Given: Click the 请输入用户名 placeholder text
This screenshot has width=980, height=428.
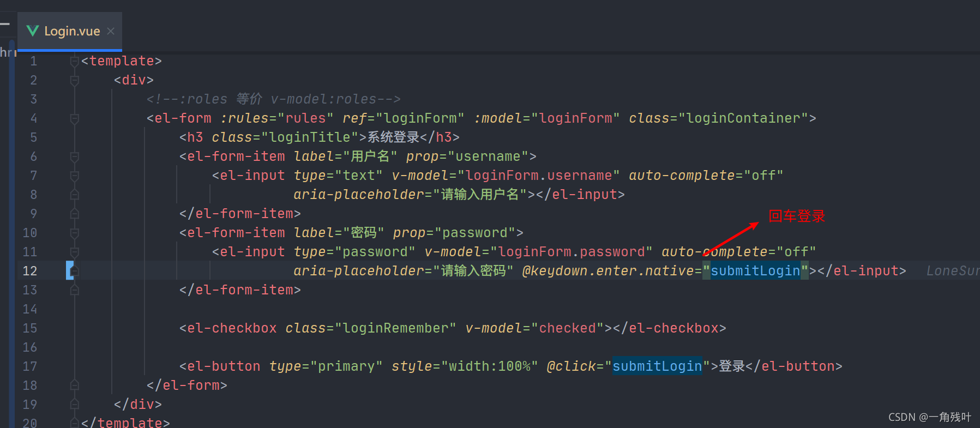Looking at the screenshot, I should tap(480, 195).
